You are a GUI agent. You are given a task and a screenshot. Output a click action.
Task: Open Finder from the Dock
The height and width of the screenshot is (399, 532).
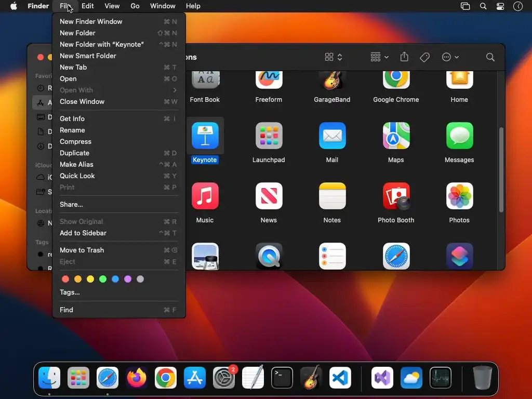click(x=49, y=377)
